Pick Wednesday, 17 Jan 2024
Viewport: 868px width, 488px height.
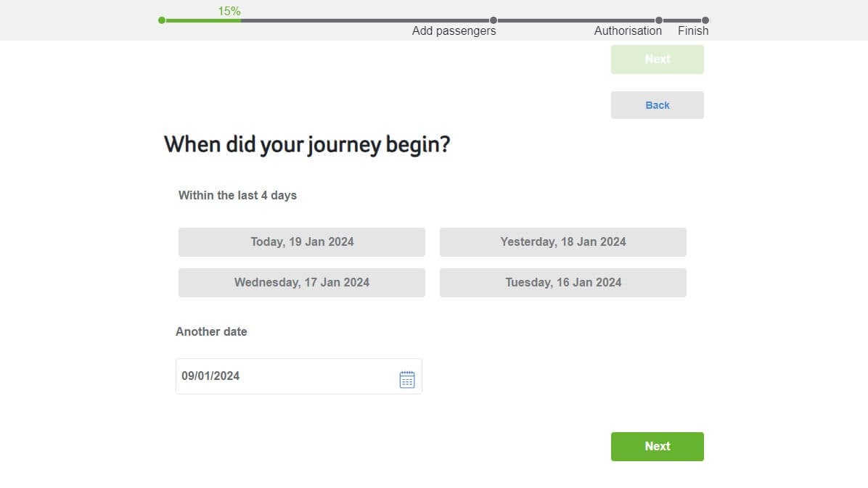pyautogui.click(x=302, y=283)
